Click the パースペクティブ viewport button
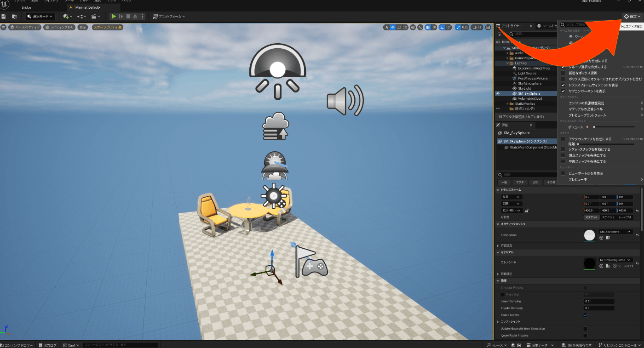 [x=25, y=27]
